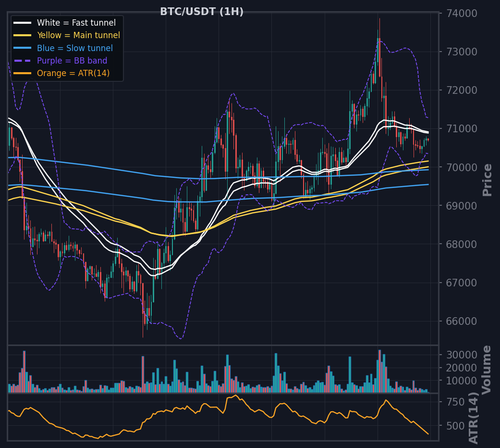Click the tallest candle wick near 74000

(x=379, y=28)
